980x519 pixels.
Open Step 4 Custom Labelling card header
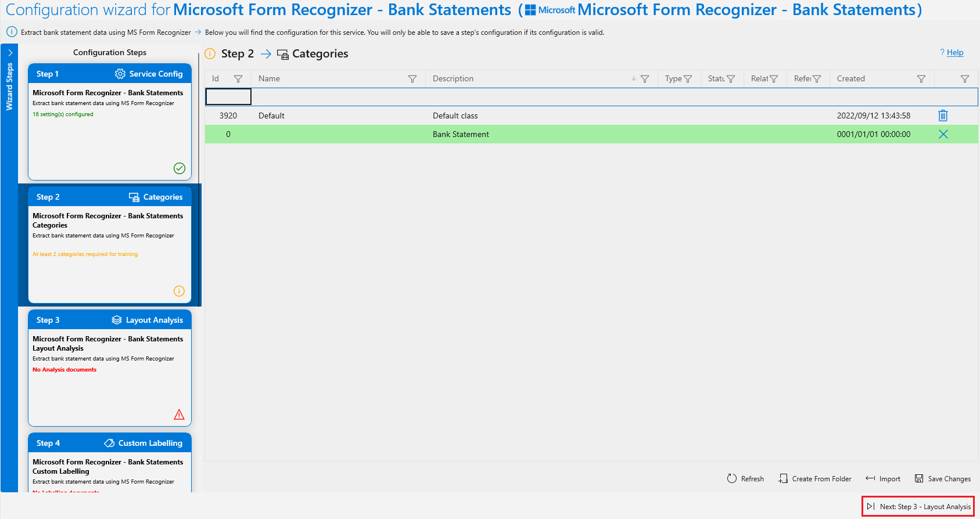click(110, 443)
